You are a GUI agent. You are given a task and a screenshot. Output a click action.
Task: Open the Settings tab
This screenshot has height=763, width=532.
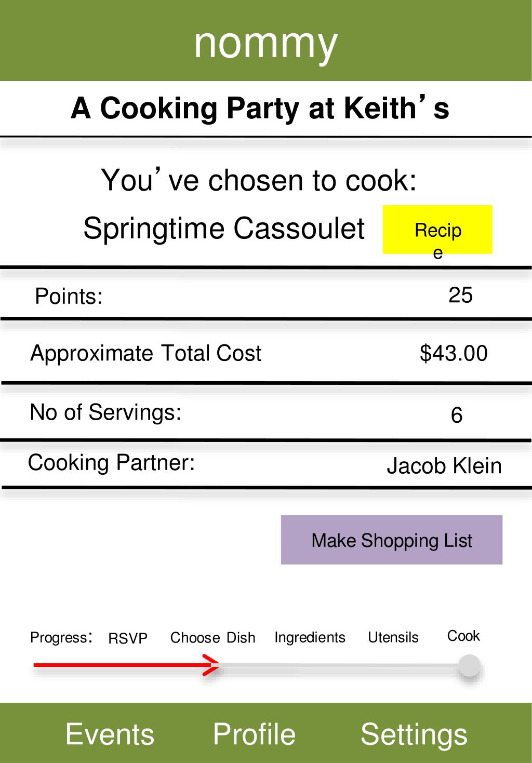click(x=414, y=733)
